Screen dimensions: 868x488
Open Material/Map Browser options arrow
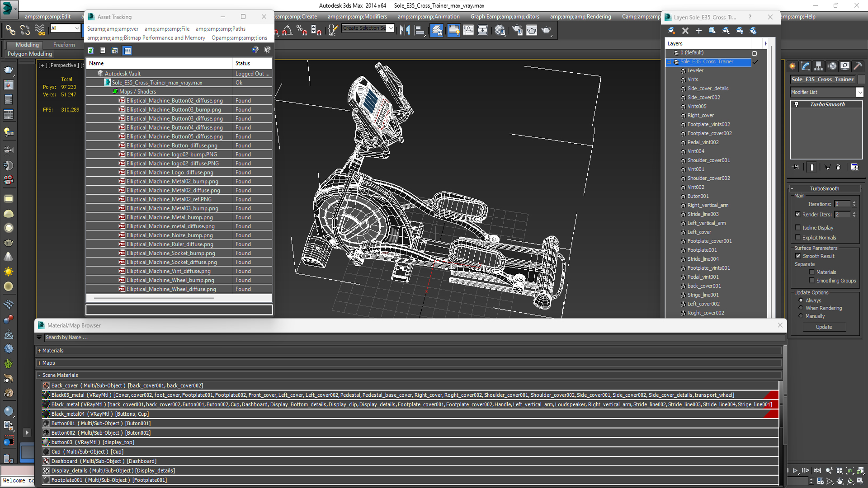39,338
